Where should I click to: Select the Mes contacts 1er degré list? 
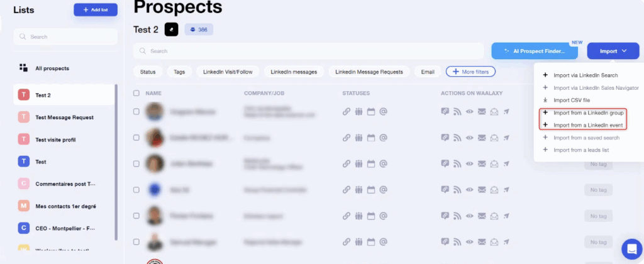pyautogui.click(x=64, y=206)
